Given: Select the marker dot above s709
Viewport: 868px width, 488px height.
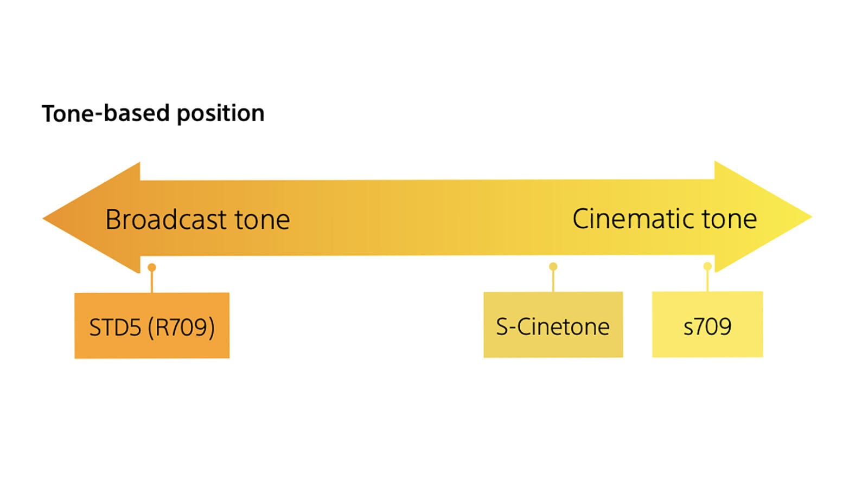Looking at the screenshot, I should (x=707, y=266).
